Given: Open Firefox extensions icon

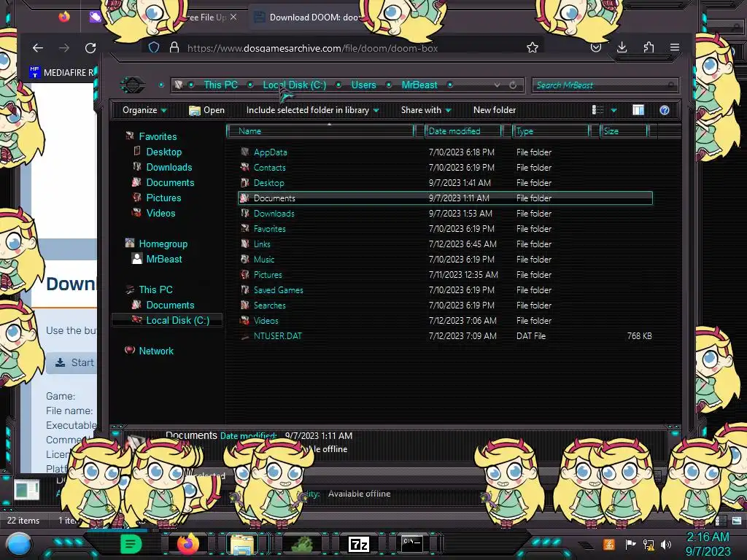Looking at the screenshot, I should [x=649, y=47].
